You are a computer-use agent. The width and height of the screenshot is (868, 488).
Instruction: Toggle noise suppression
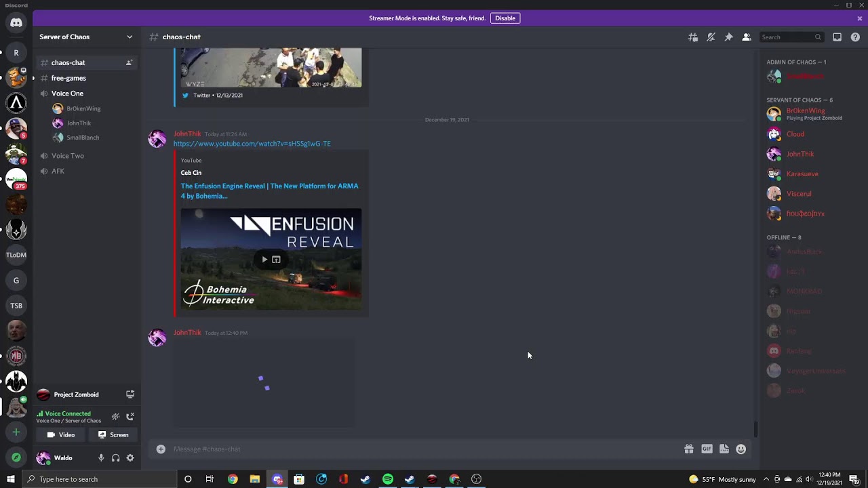pyautogui.click(x=115, y=417)
